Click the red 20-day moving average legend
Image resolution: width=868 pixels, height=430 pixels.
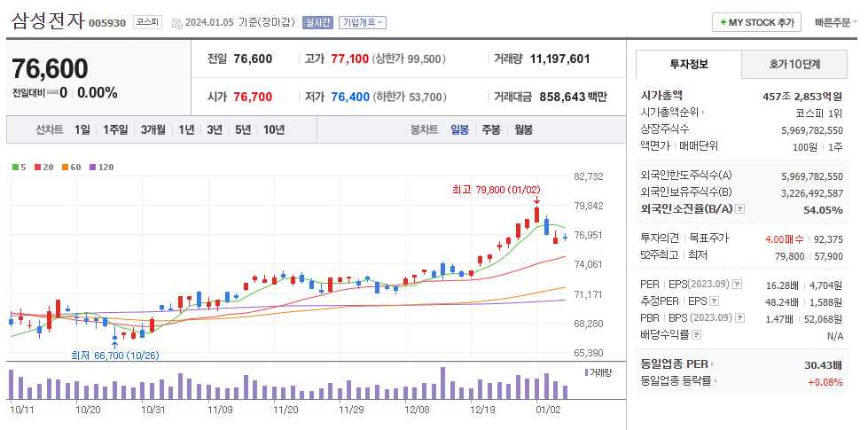pyautogui.click(x=43, y=167)
